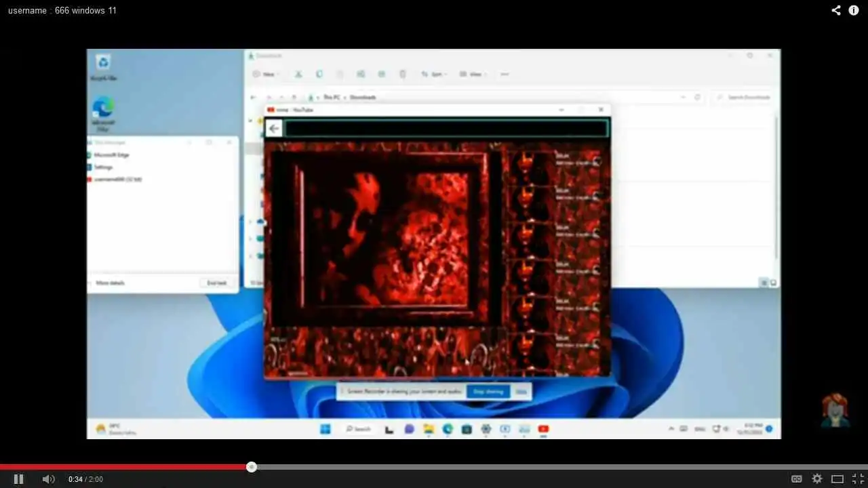Open the View dropdown in Explorer
Viewport: 868px width, 488px height.
pyautogui.click(x=473, y=74)
